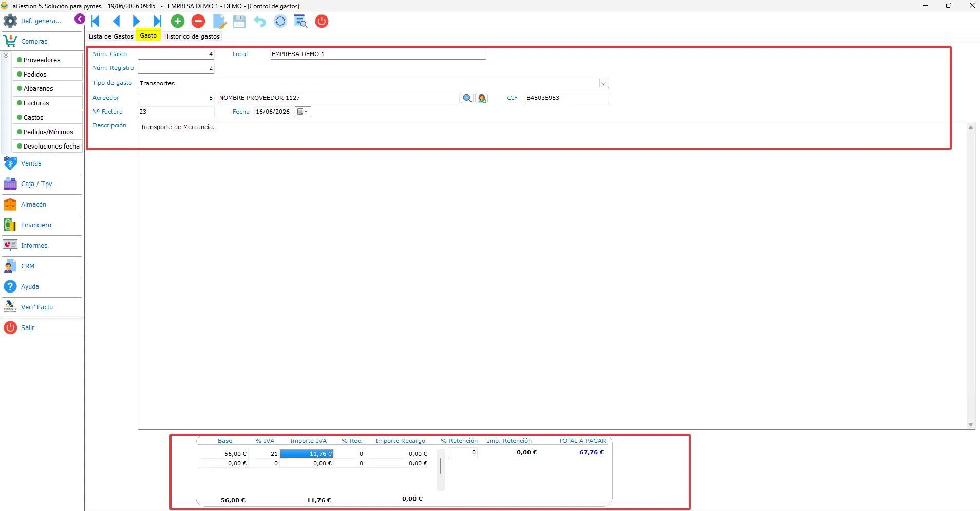Go to the first expense record
Screen dimensions: 980x511
click(x=96, y=21)
